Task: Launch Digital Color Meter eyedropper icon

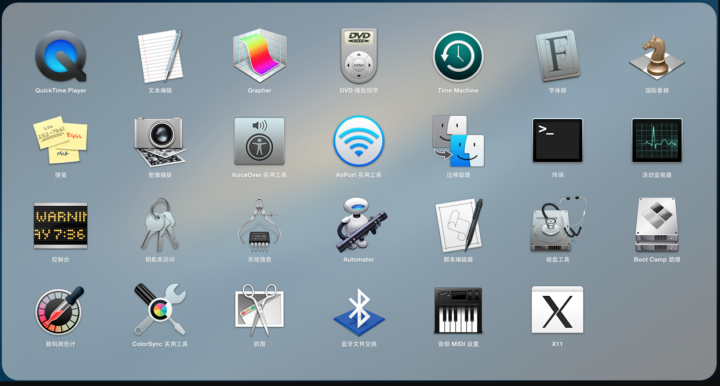Action: tap(60, 310)
